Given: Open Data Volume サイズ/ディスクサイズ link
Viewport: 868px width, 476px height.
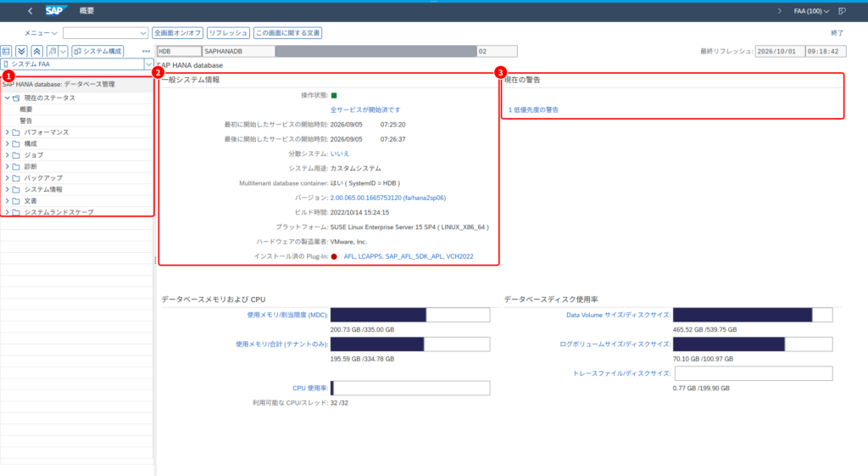Looking at the screenshot, I should coord(618,315).
